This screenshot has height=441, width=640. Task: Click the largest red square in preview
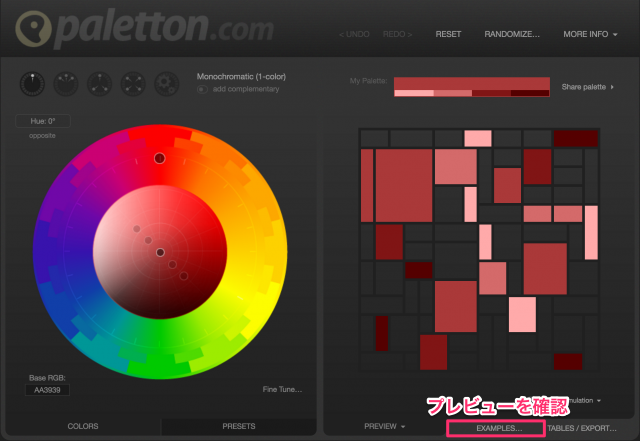coord(404,185)
